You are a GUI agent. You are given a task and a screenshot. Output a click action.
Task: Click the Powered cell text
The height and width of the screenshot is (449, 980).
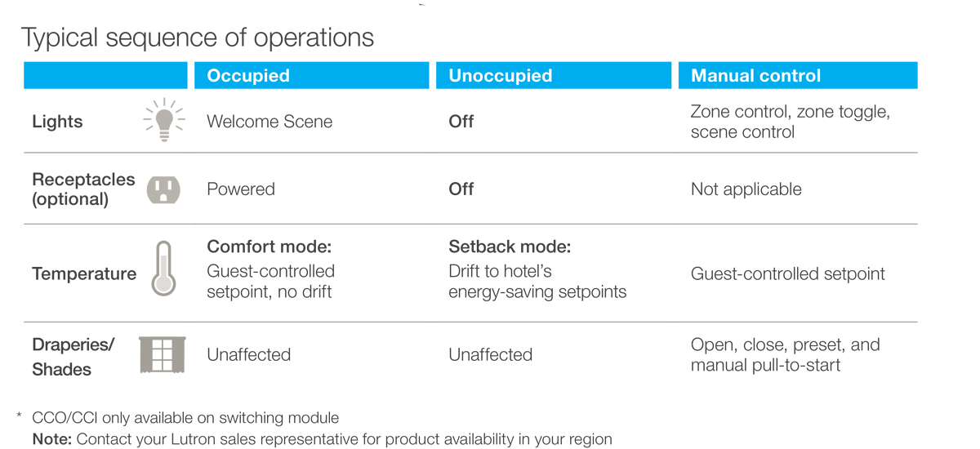[241, 189]
